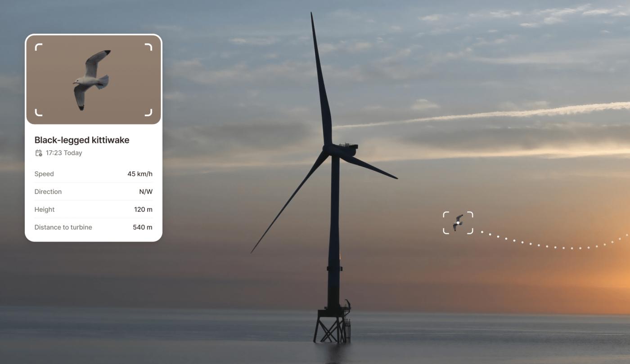Click the Distance to turbine label
The width and height of the screenshot is (630, 364).
click(x=63, y=227)
